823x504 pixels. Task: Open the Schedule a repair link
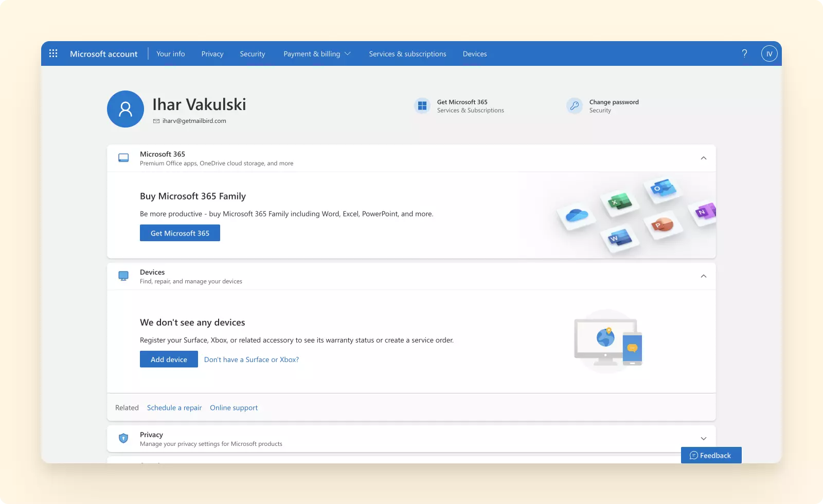[174, 408]
